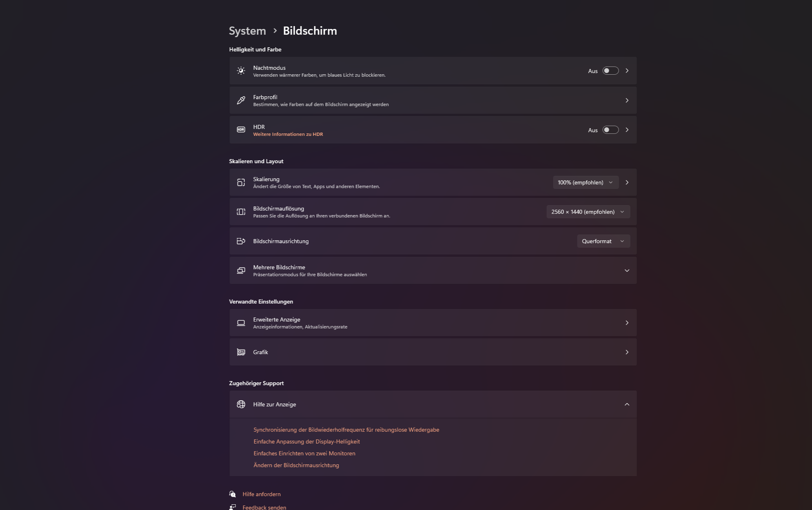Viewport: 812px width, 510px height.
Task: Click the HDR badge icon
Action: (241, 130)
